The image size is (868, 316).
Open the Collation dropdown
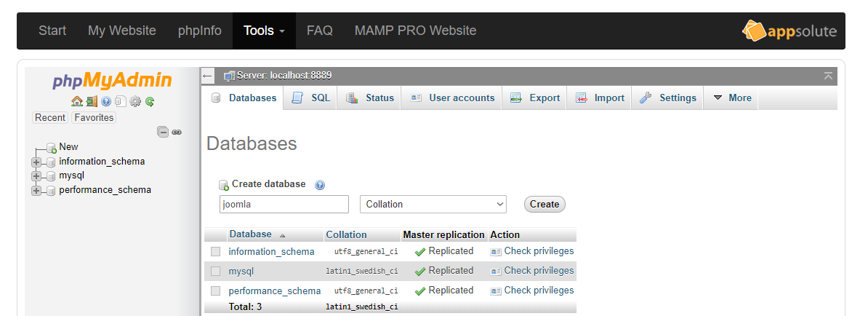433,204
